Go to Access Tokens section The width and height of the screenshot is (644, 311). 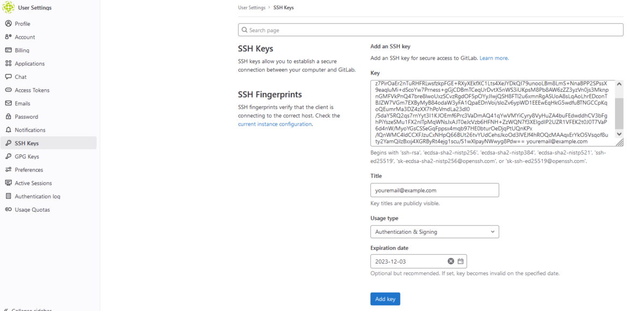tap(32, 90)
